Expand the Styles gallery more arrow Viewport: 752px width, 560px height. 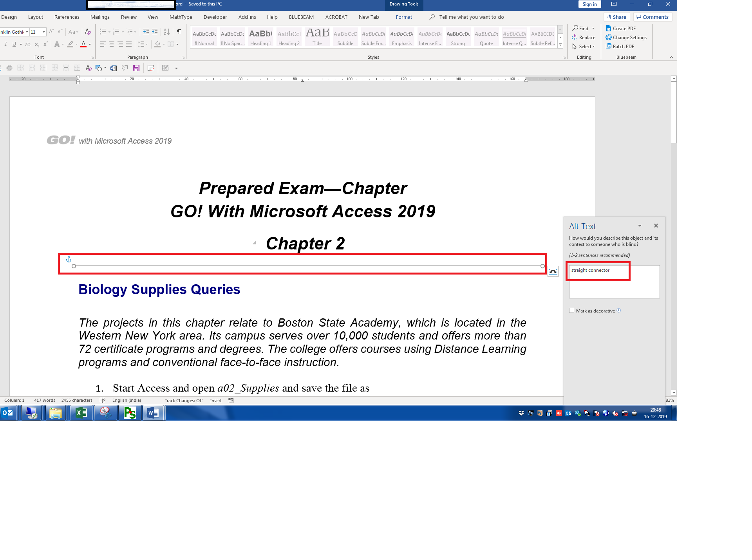[560, 45]
